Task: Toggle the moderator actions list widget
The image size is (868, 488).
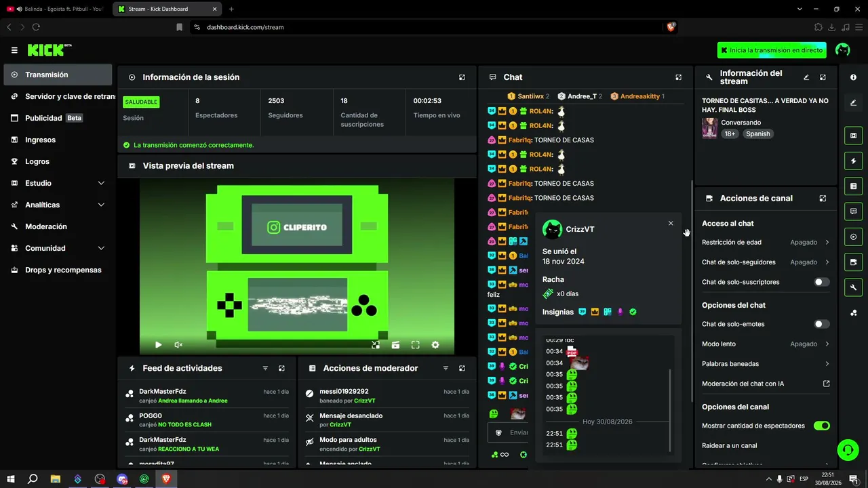Action: point(853,186)
